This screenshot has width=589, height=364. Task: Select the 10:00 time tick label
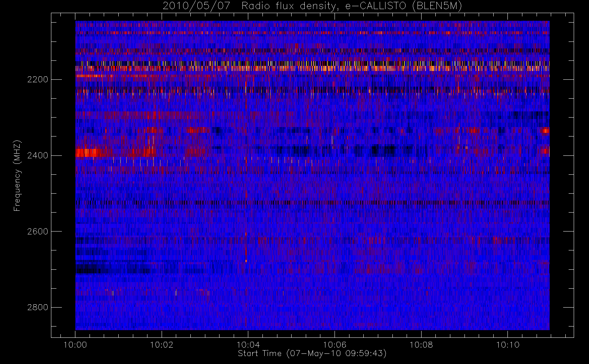[75, 345]
